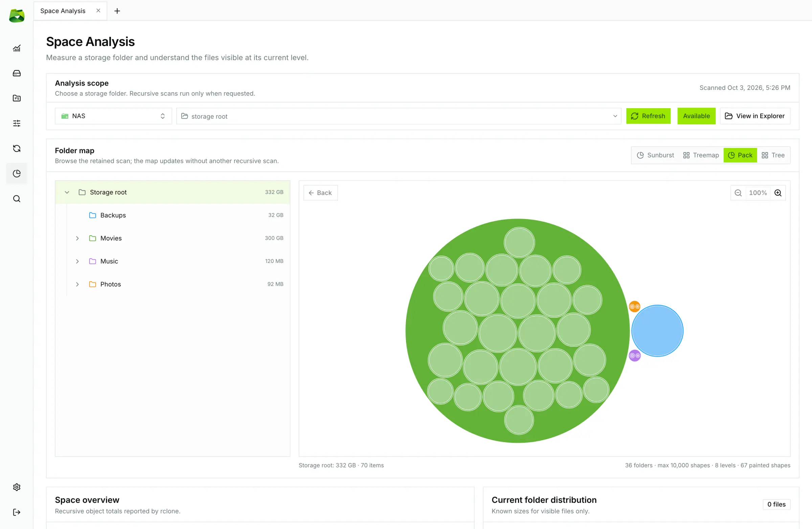Viewport: 812px width, 529px height.
Task: Click the orange Photos circle
Action: [634, 307]
